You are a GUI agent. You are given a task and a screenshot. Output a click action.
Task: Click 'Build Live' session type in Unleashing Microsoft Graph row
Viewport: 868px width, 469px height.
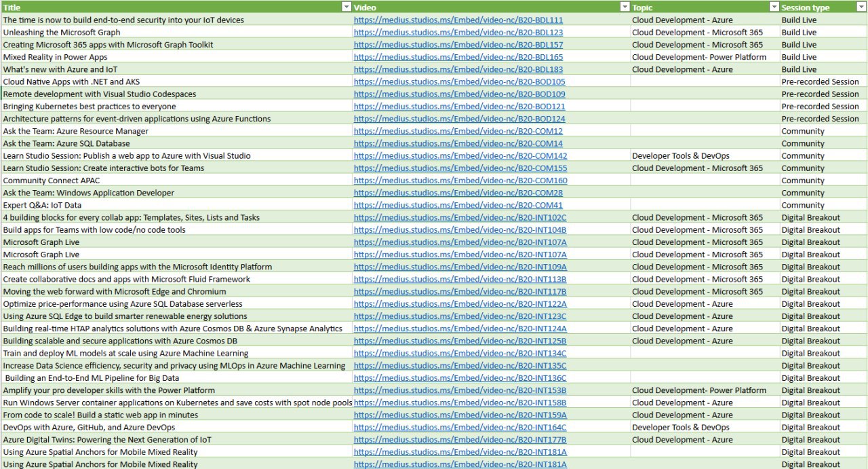[823, 33]
